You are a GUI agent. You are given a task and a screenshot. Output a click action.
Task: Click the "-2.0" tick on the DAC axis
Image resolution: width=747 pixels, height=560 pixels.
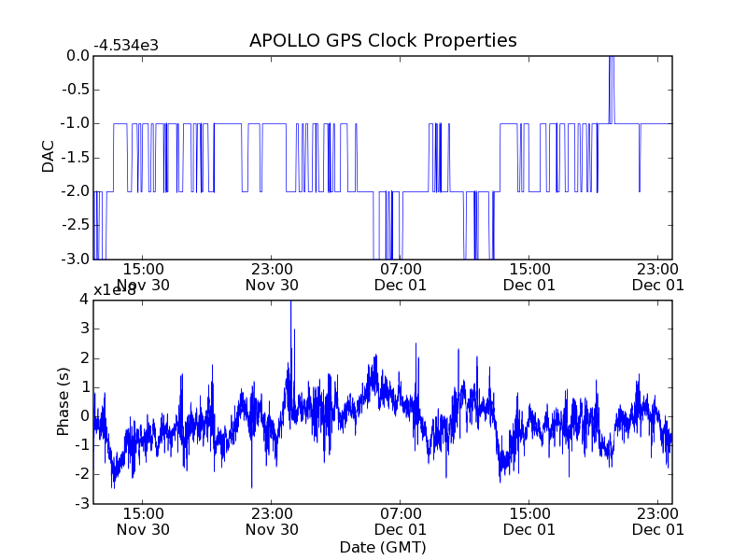pyautogui.click(x=76, y=191)
